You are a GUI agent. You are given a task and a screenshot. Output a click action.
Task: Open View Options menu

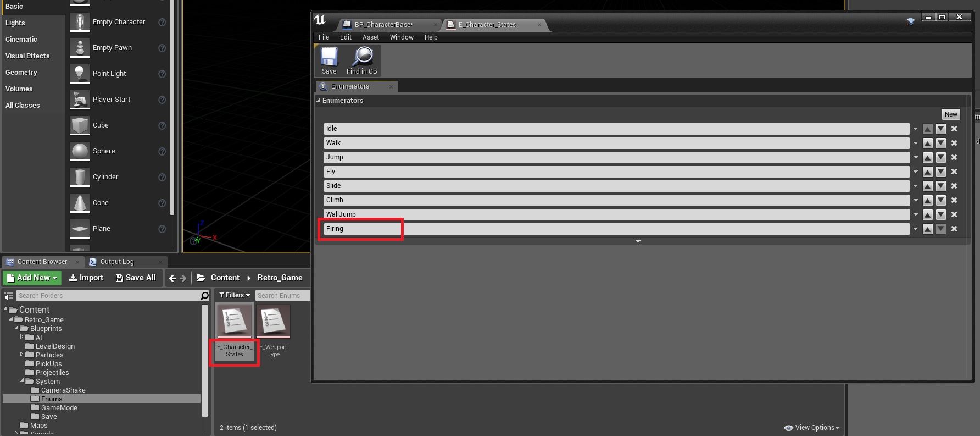(x=812, y=428)
